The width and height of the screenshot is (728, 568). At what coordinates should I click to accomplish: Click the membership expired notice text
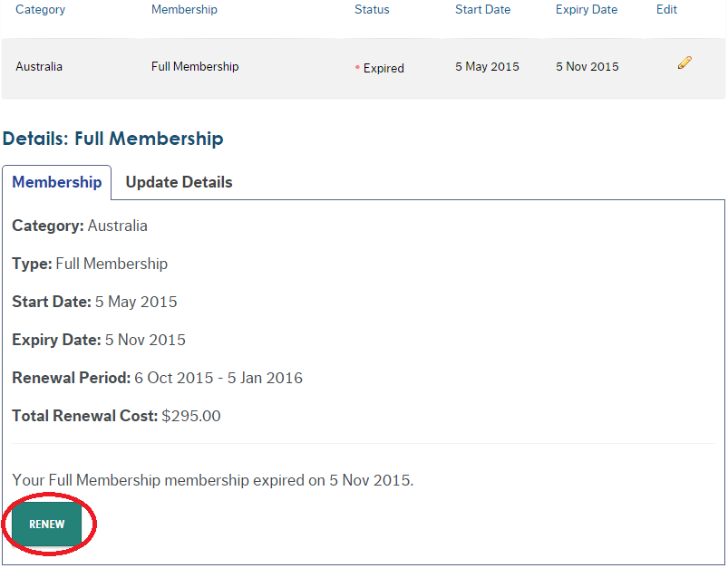[213, 480]
